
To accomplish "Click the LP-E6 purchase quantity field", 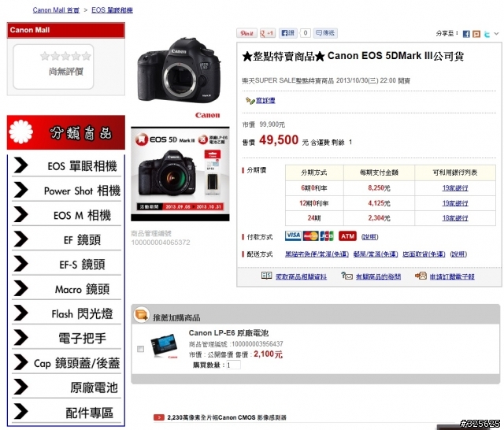I will 233,365.
